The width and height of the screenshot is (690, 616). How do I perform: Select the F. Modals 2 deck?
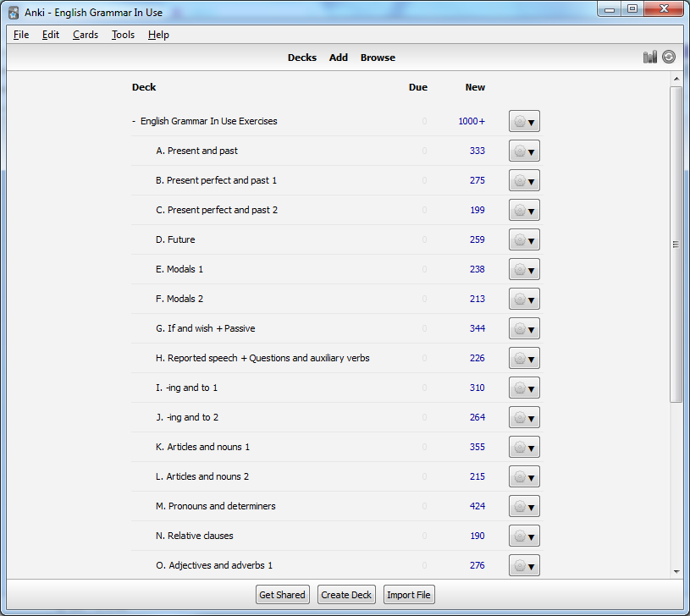(179, 299)
